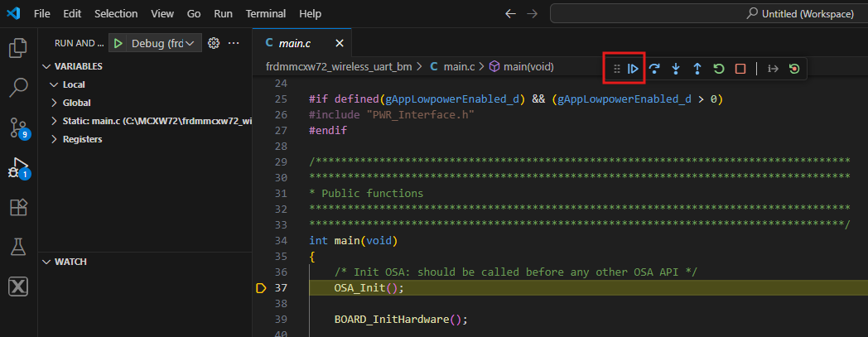Click the Untitled (Workspace) search box
Image resolution: width=868 pixels, height=337 pixels.
click(x=709, y=14)
